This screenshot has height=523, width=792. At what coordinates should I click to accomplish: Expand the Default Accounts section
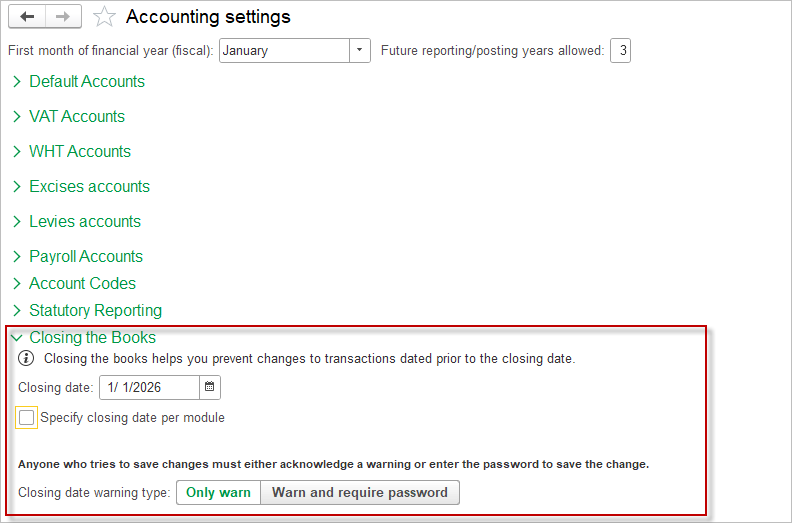(86, 82)
